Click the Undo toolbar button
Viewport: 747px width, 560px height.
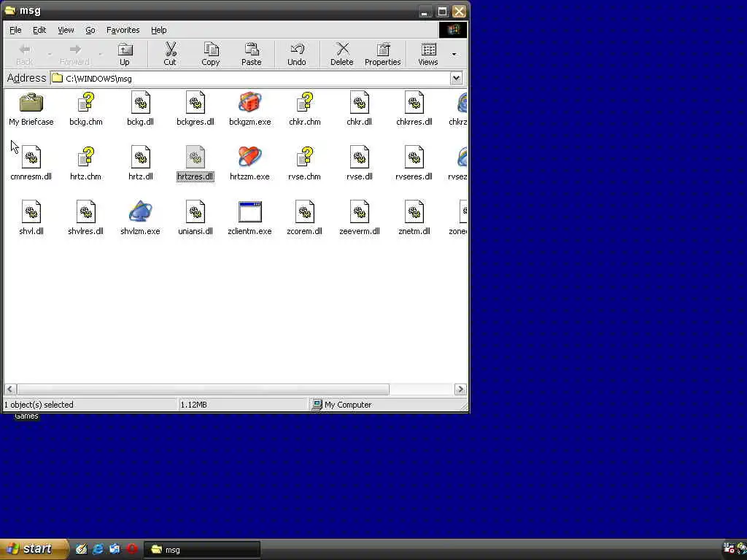pos(297,54)
